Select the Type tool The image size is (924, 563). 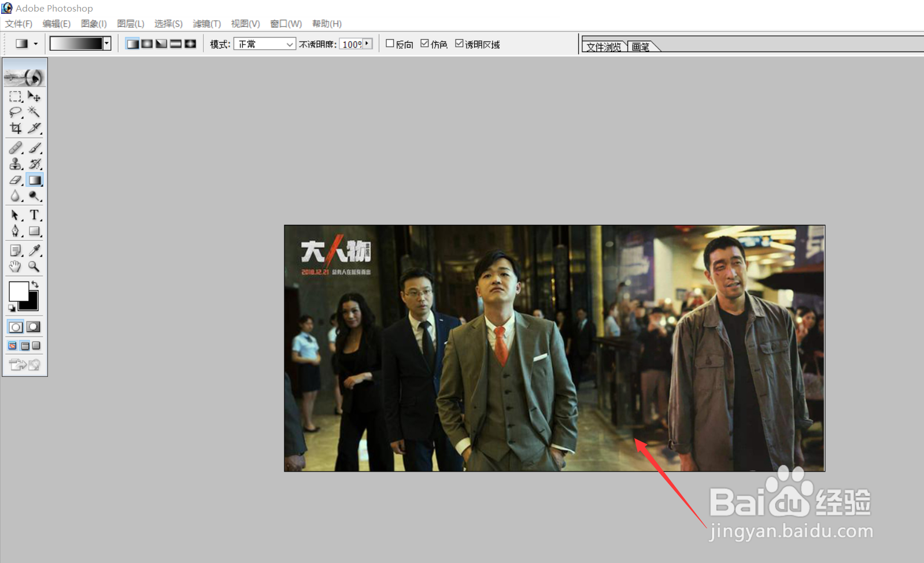click(34, 215)
